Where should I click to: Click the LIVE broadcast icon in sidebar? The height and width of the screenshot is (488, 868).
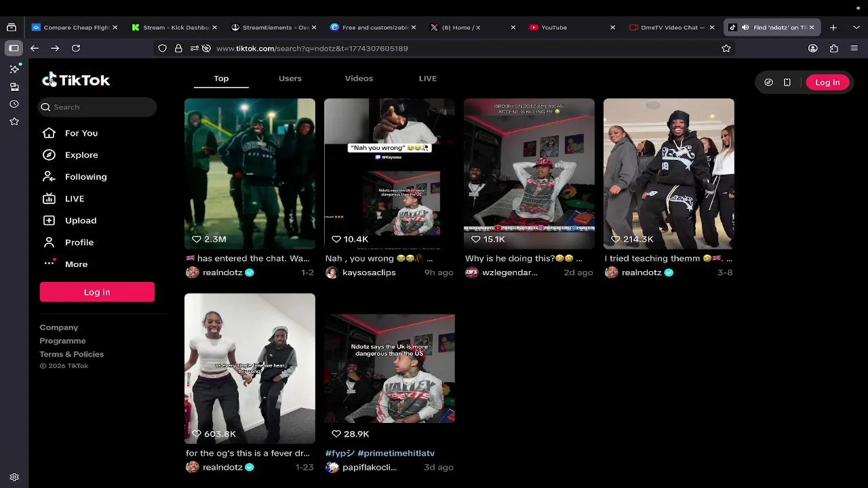[x=49, y=199]
